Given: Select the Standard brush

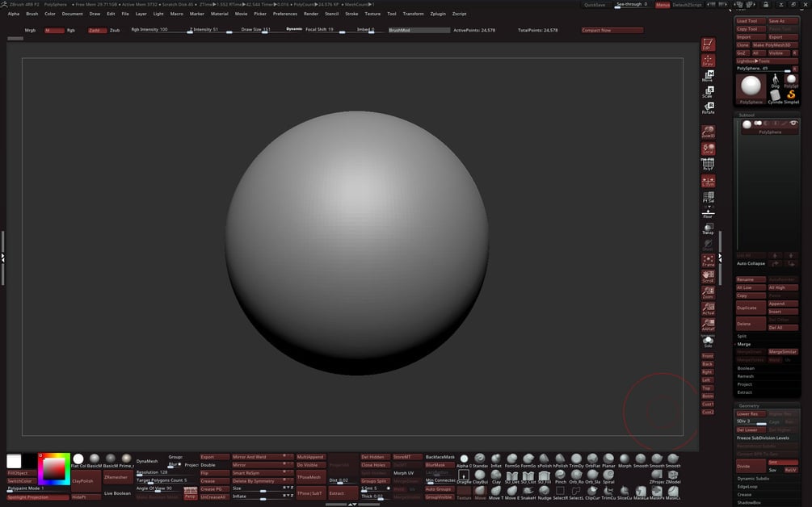Looking at the screenshot, I should point(480,460).
